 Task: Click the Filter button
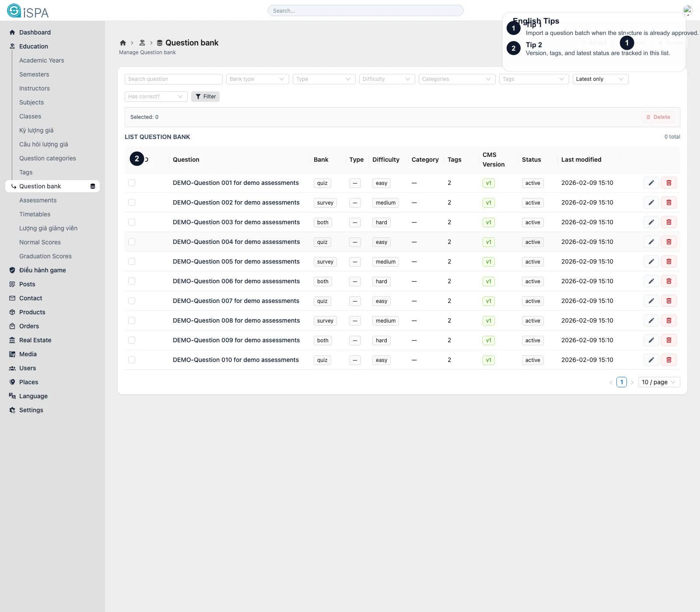(x=205, y=97)
